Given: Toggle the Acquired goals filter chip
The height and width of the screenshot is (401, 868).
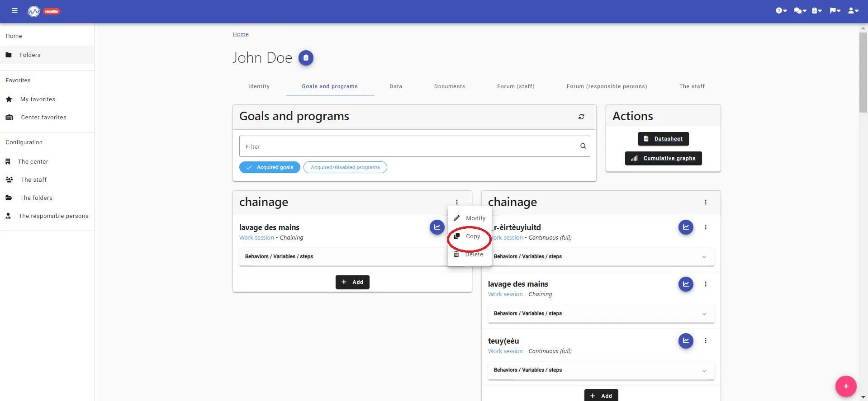Looking at the screenshot, I should (x=270, y=167).
